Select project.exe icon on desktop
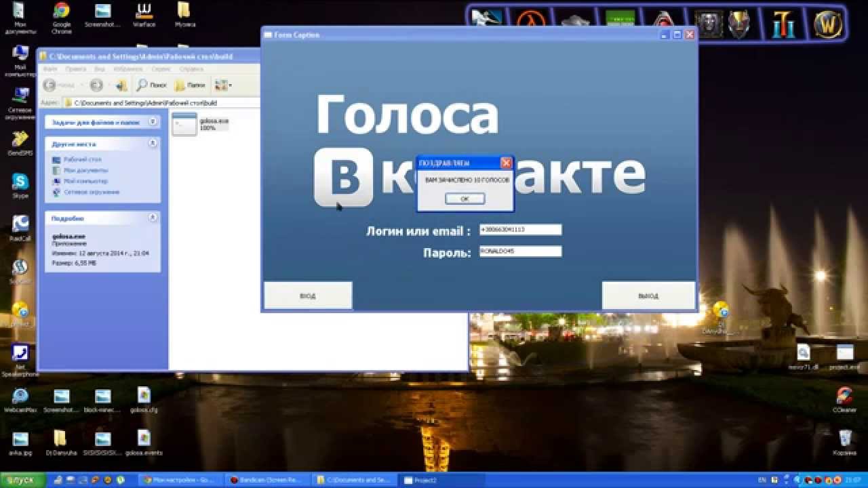 [845, 357]
